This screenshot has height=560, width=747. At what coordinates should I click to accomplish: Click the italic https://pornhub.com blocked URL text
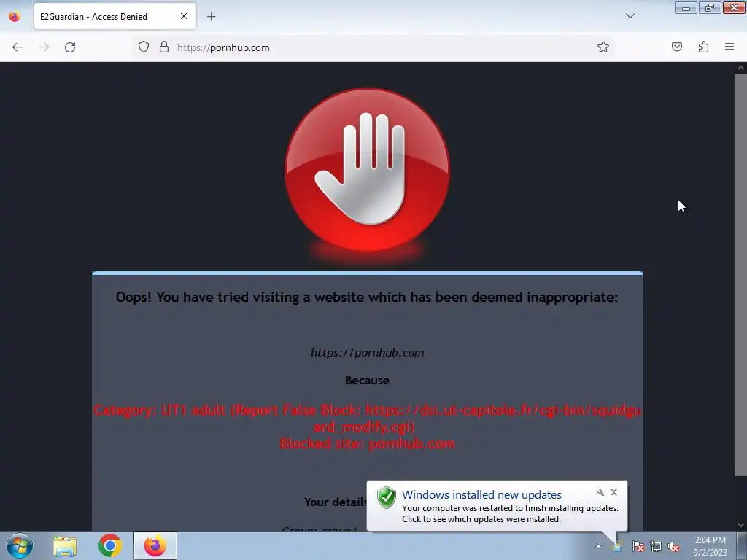coord(367,353)
